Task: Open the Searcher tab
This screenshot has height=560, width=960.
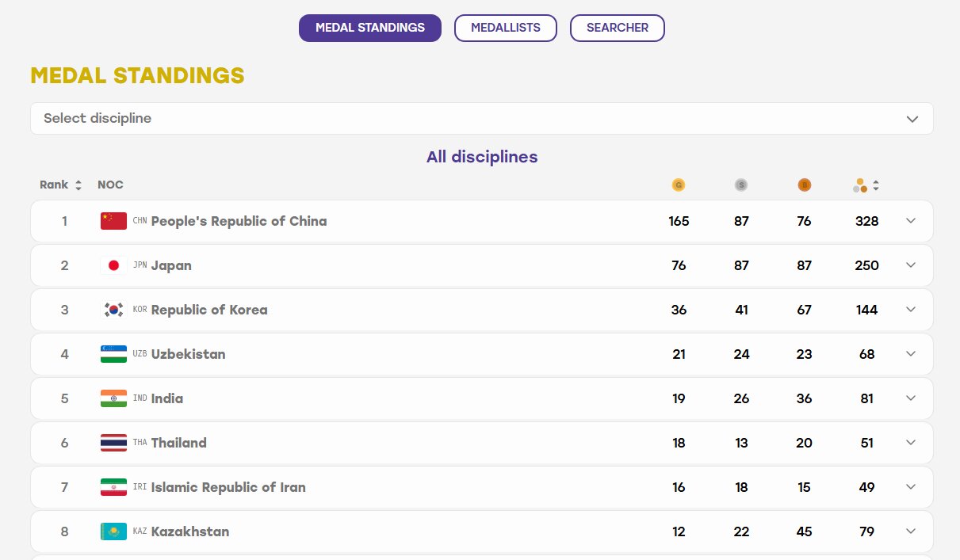Action: tap(618, 28)
